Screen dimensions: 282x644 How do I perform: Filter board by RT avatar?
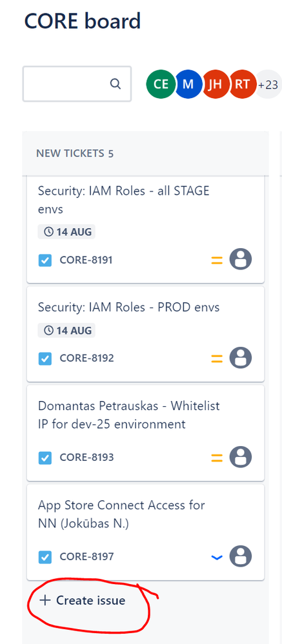tap(243, 84)
